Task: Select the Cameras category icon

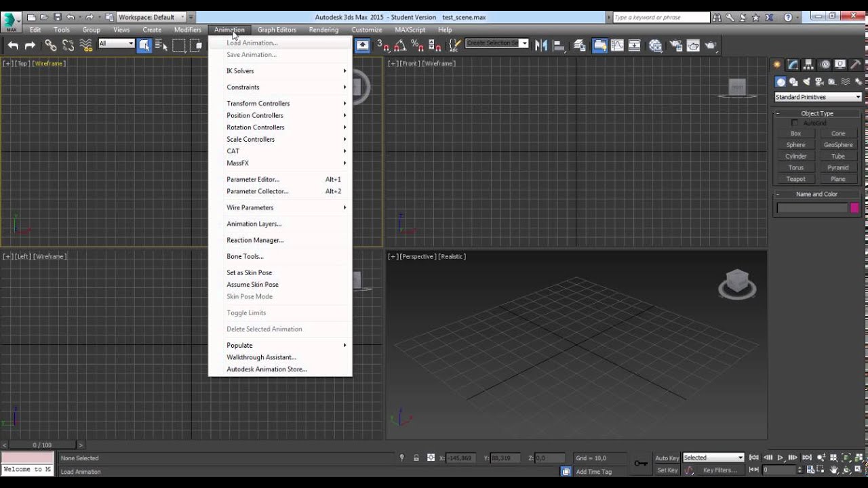Action: 819,81
